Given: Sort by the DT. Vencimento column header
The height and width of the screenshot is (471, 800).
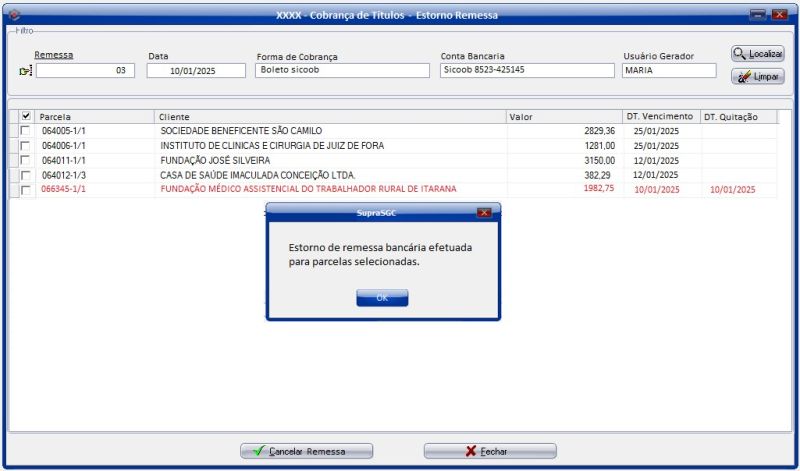Looking at the screenshot, I should point(661,117).
